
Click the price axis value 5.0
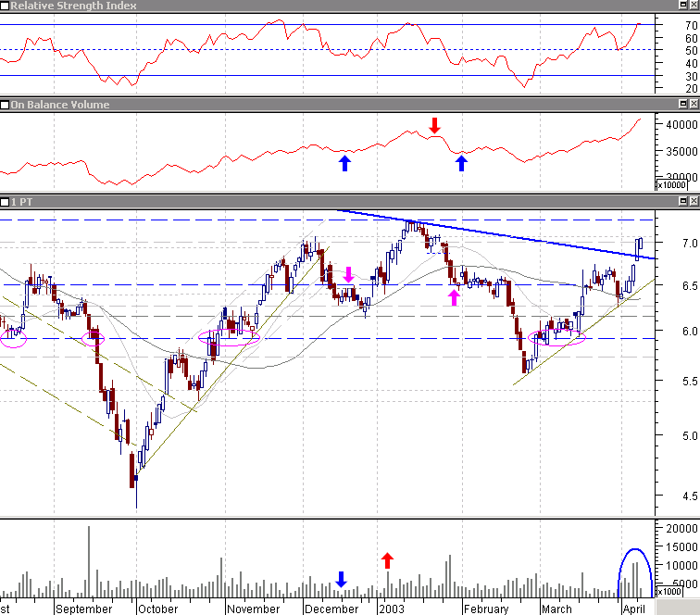[690, 436]
